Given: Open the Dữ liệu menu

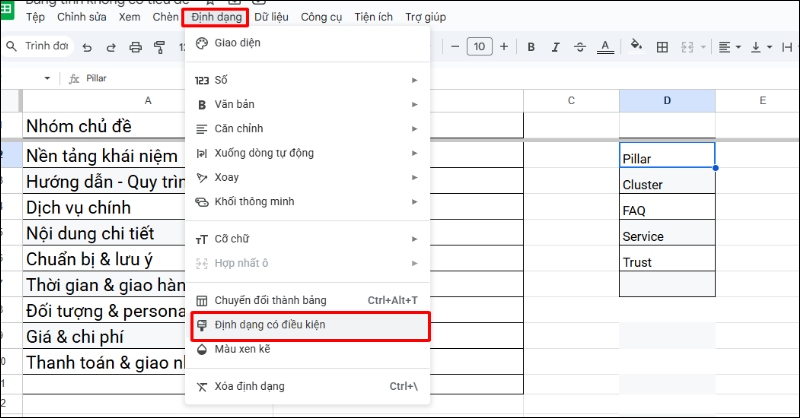Looking at the screenshot, I should (x=271, y=17).
